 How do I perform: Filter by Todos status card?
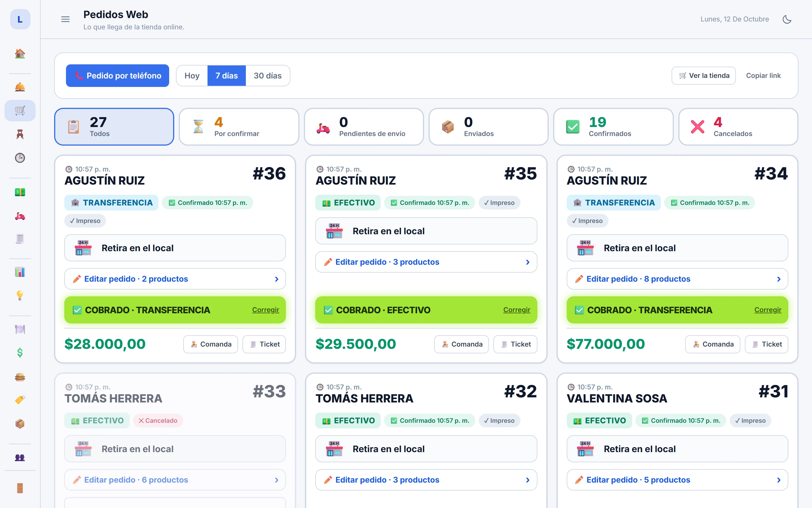[114, 127]
